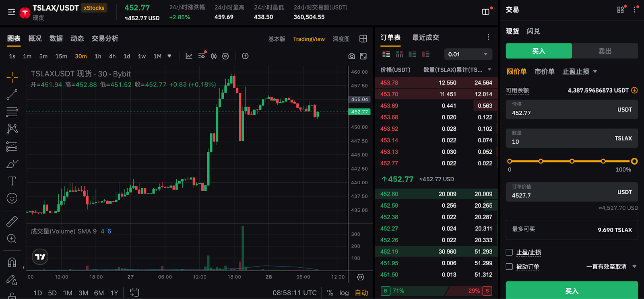Open chart settings gear in toolbar
644x299 pixels.
[225, 56]
